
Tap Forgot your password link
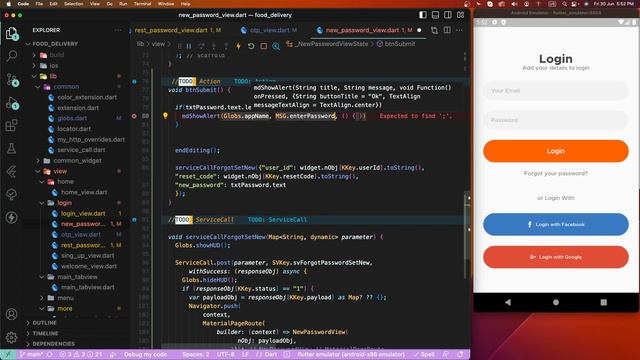pos(556,173)
